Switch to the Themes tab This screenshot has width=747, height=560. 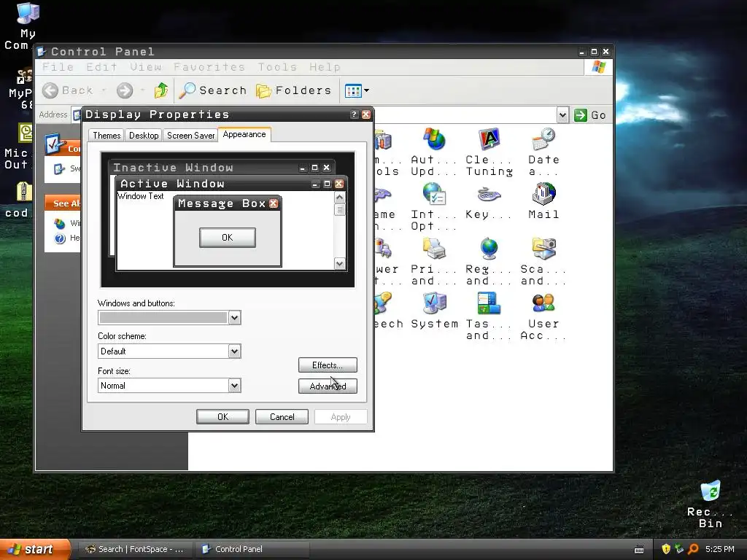tap(107, 135)
